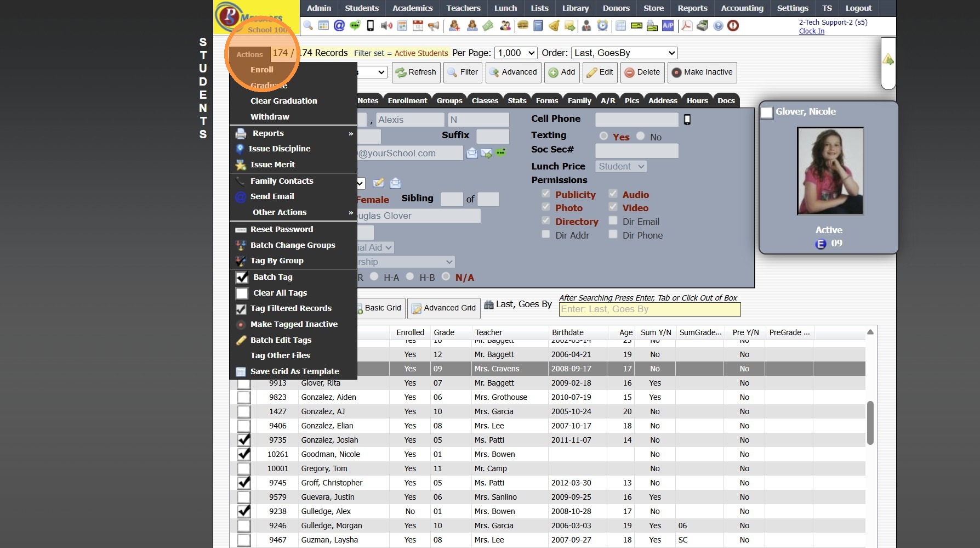The image size is (980, 548).
Task: Select the Texting No radio button
Action: pos(640,136)
